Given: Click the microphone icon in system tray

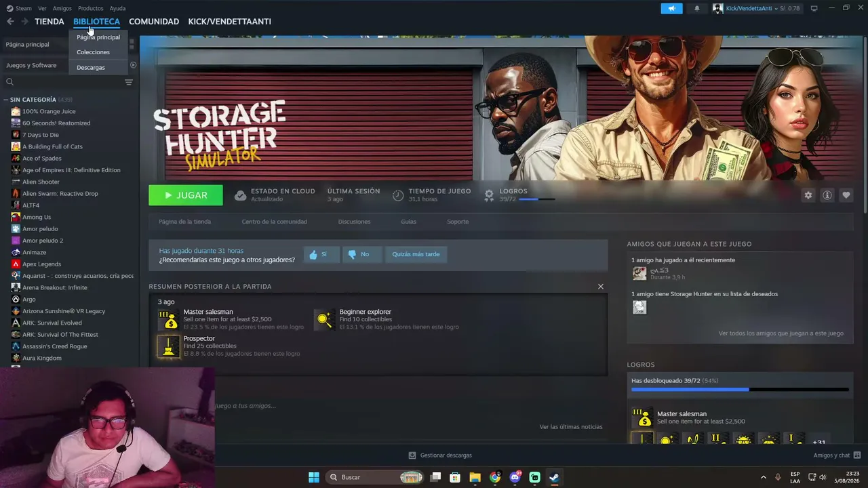Looking at the screenshot, I should [778, 477].
